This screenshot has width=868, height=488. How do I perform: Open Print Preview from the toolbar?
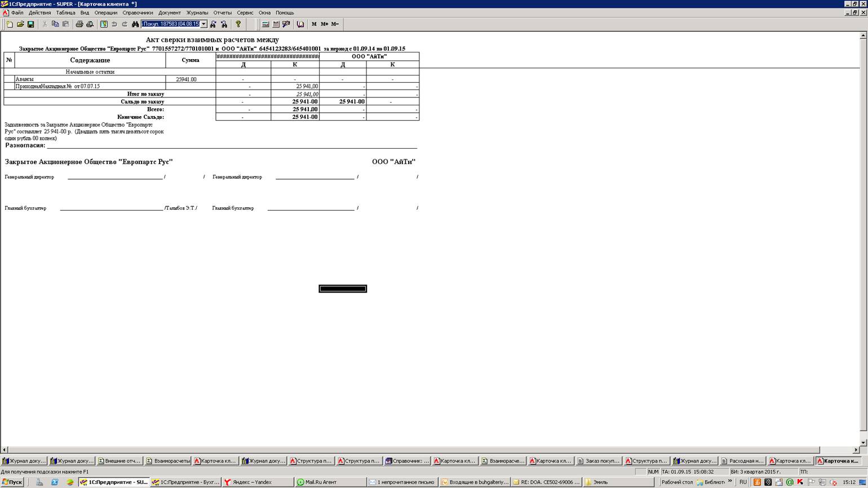[90, 24]
